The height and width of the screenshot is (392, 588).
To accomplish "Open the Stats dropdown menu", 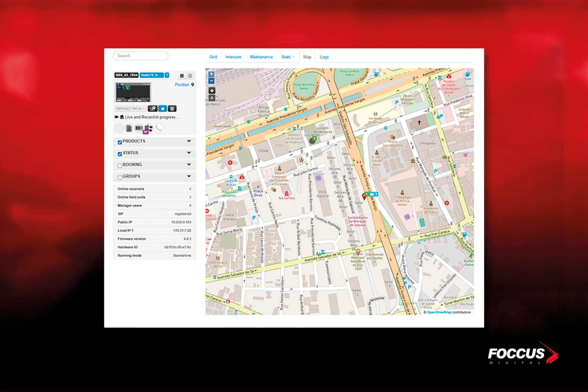I will coord(287,57).
